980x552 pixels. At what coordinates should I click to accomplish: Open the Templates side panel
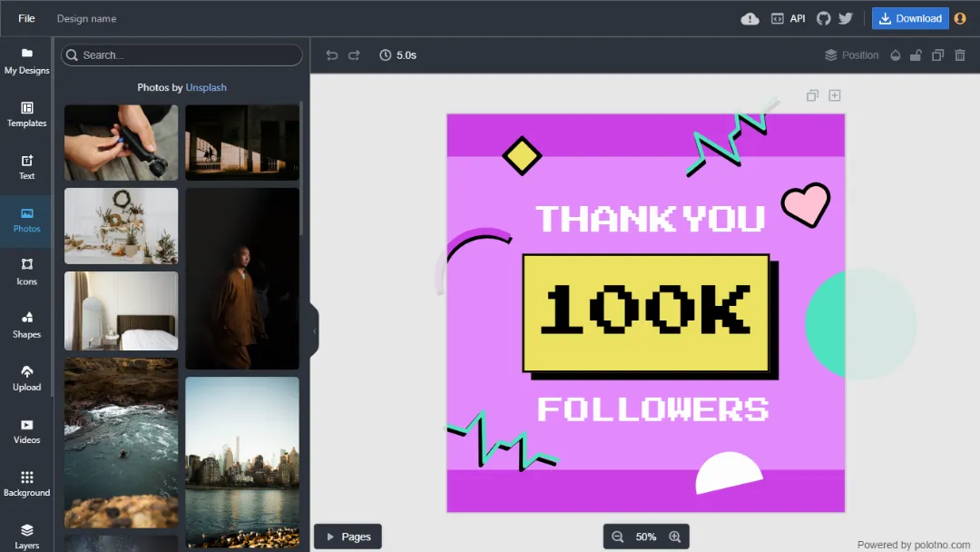(x=26, y=115)
